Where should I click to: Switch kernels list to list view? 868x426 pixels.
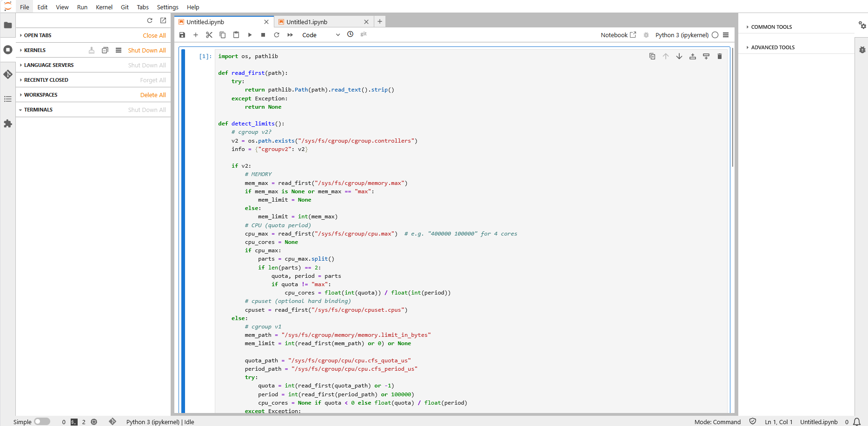point(119,50)
